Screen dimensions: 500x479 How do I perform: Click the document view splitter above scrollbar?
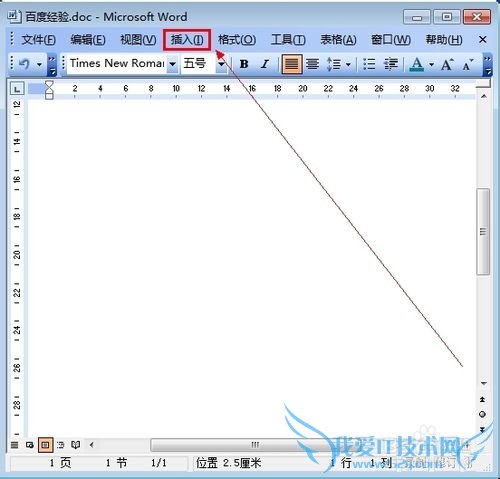483,84
